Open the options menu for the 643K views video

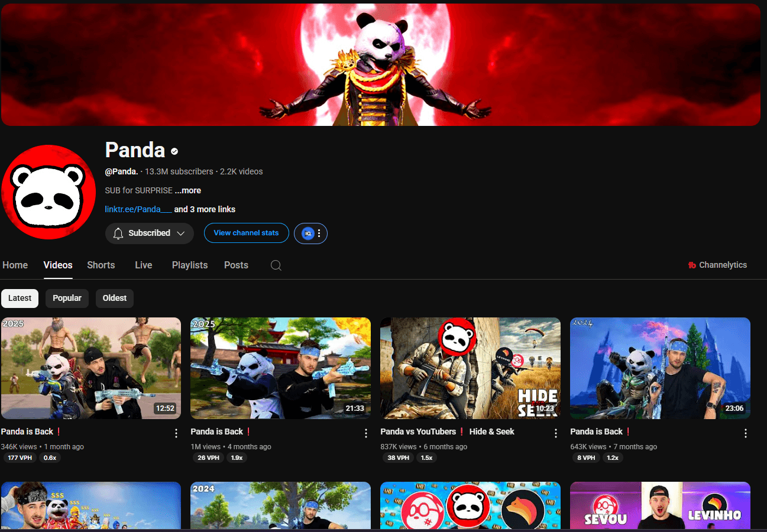[x=746, y=433]
